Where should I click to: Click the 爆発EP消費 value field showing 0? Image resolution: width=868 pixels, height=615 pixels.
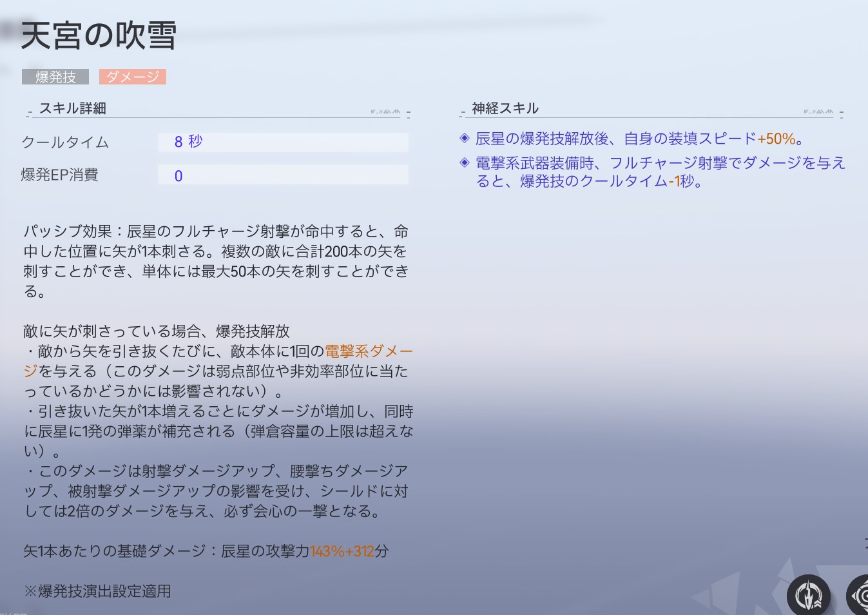coord(282,175)
